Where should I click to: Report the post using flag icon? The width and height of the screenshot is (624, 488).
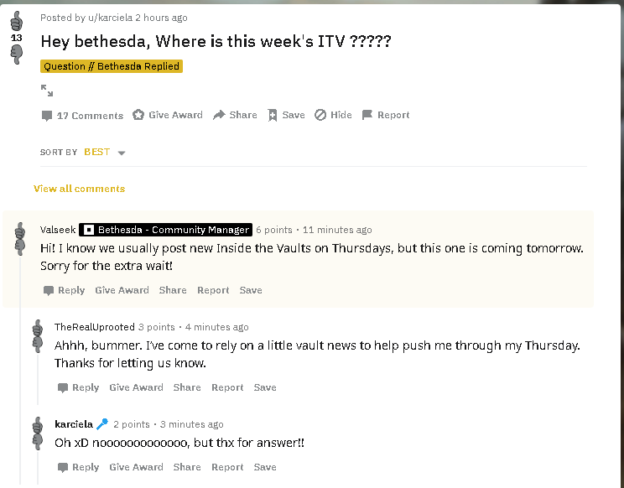(386, 115)
